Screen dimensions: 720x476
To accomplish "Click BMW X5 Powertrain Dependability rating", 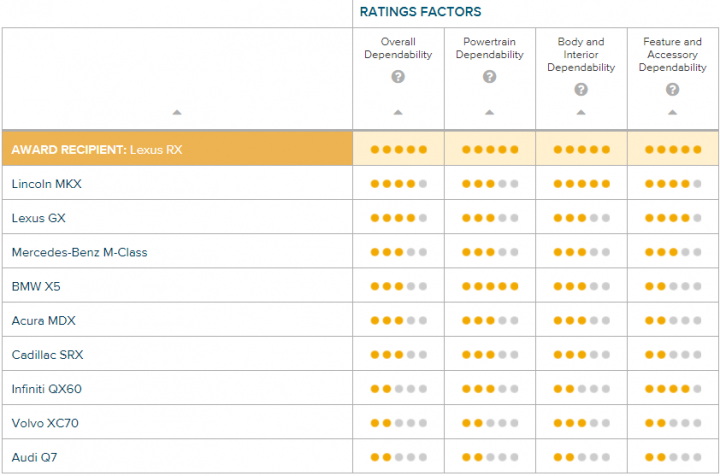I will (490, 286).
